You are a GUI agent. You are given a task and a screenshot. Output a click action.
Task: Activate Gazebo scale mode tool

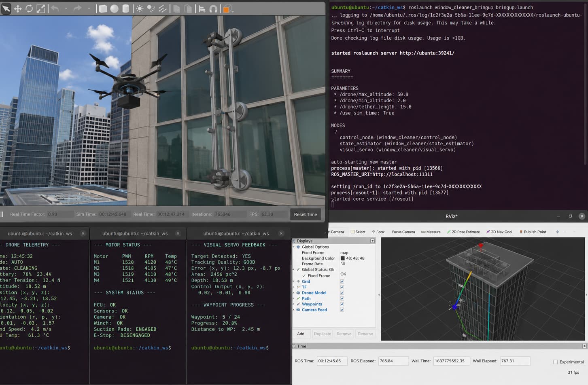[x=41, y=8]
